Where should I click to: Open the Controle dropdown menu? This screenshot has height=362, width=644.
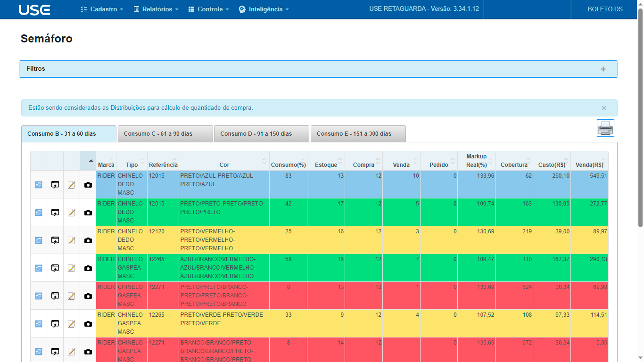coord(208,9)
